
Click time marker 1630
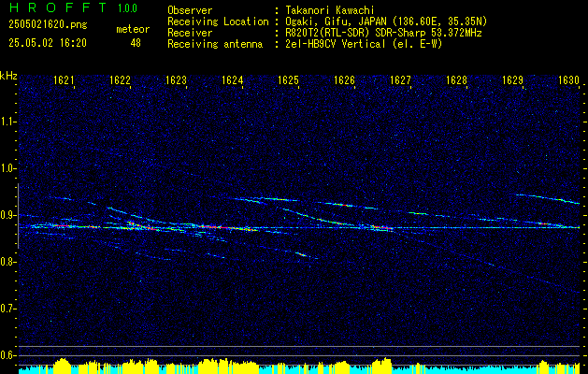point(569,79)
